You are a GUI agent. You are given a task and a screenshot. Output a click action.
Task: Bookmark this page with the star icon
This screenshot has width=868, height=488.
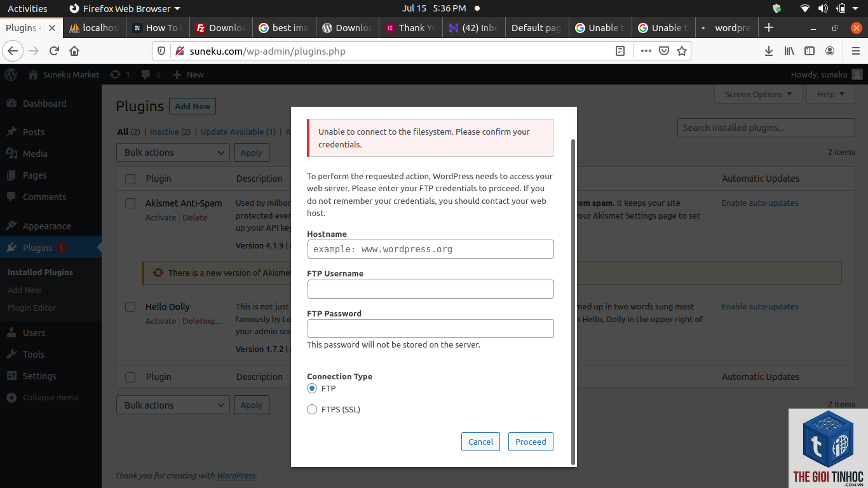682,51
